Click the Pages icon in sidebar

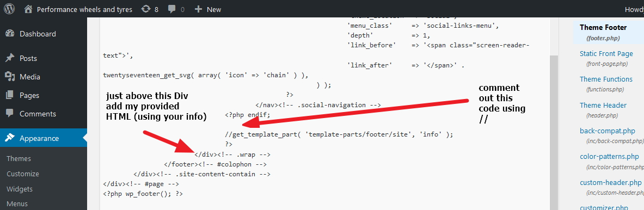point(10,95)
